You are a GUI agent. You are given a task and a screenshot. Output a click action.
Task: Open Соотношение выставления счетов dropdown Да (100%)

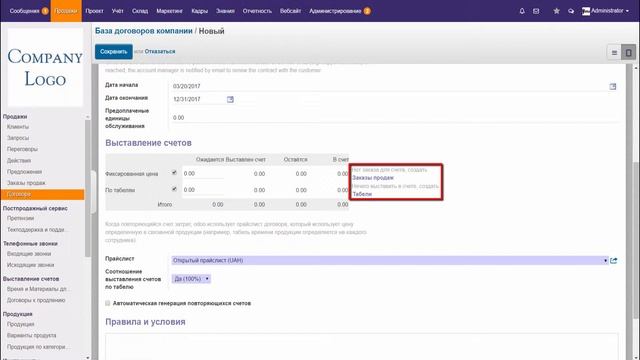[191, 279]
